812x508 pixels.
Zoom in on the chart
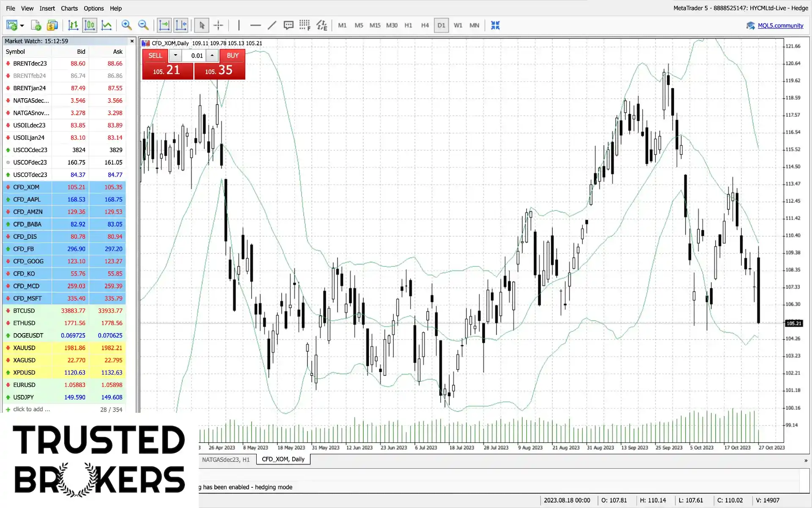click(x=126, y=25)
